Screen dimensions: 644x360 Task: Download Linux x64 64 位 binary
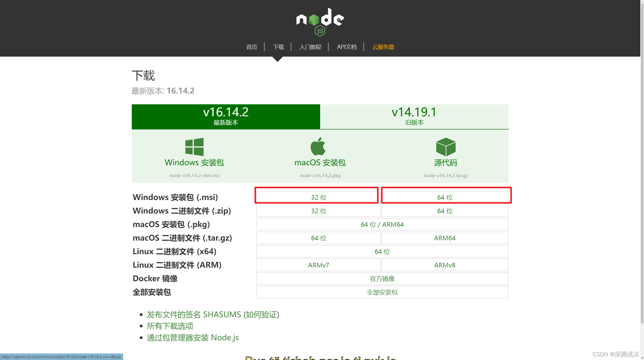click(x=382, y=251)
